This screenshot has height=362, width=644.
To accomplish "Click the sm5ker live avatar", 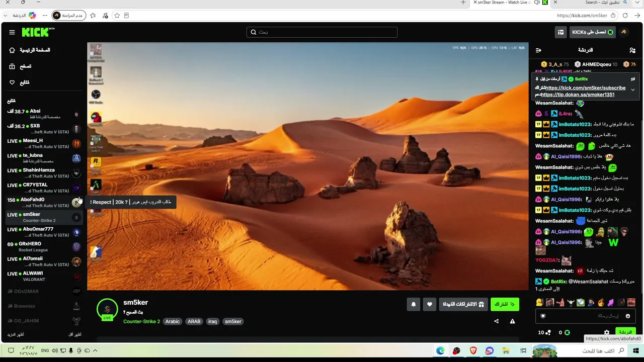I will (x=107, y=310).
